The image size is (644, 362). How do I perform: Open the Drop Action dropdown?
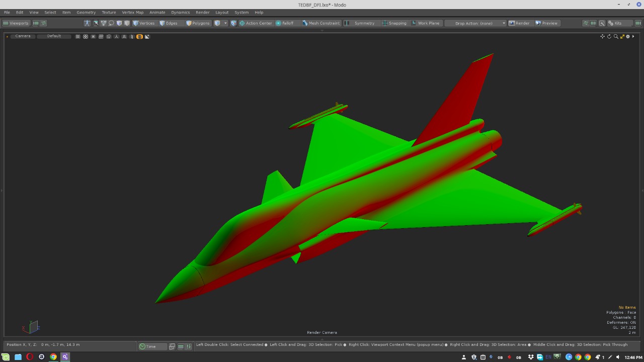tap(476, 23)
